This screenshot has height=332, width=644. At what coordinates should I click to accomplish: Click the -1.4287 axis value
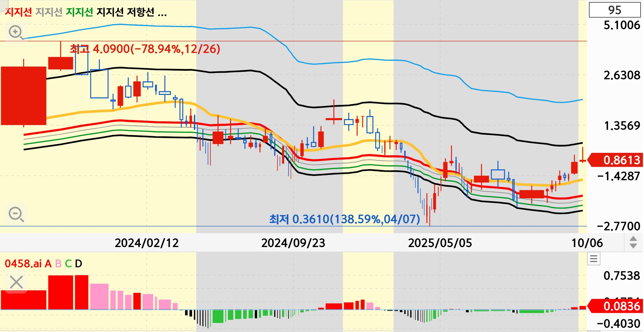pos(619,176)
